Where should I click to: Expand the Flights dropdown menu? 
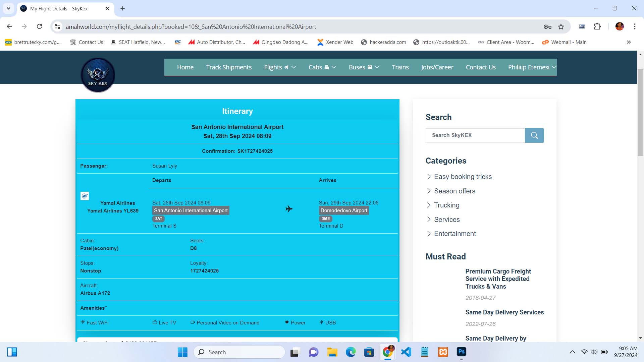280,67
